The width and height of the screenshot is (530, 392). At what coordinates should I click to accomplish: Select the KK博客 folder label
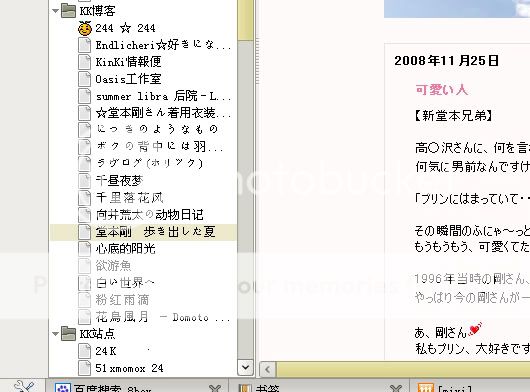click(x=97, y=11)
